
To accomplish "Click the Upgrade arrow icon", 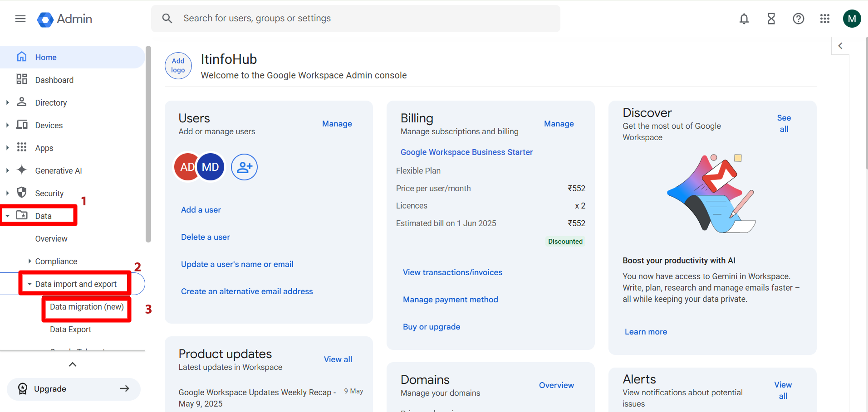I will click(x=125, y=388).
